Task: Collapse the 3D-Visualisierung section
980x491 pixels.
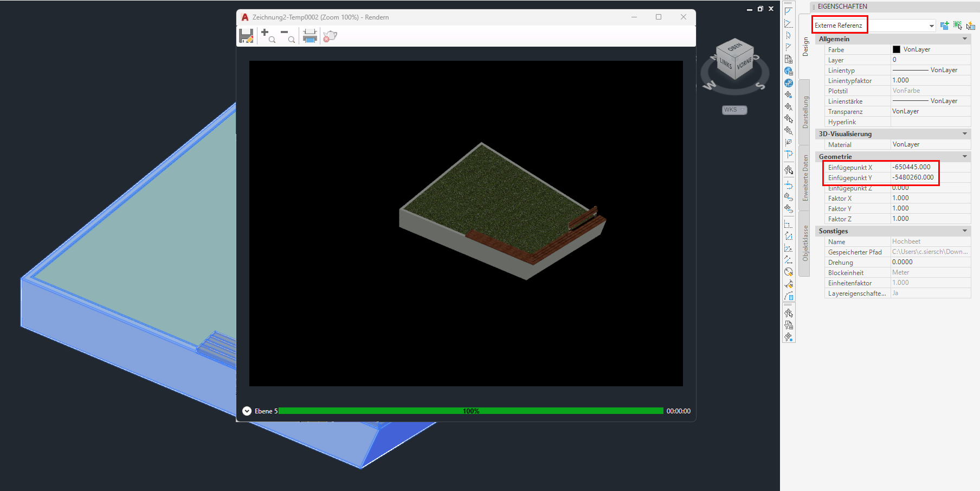Action: (x=965, y=133)
